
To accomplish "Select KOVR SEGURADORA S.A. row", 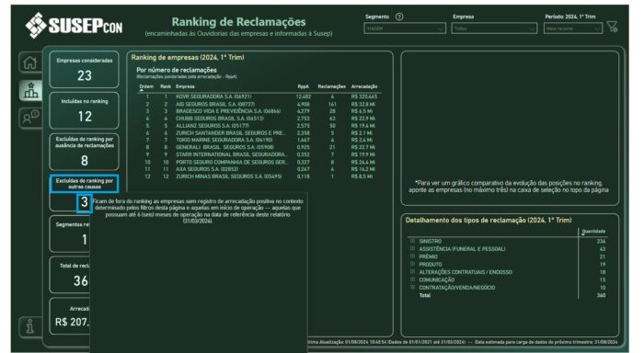I will (x=259, y=97).
